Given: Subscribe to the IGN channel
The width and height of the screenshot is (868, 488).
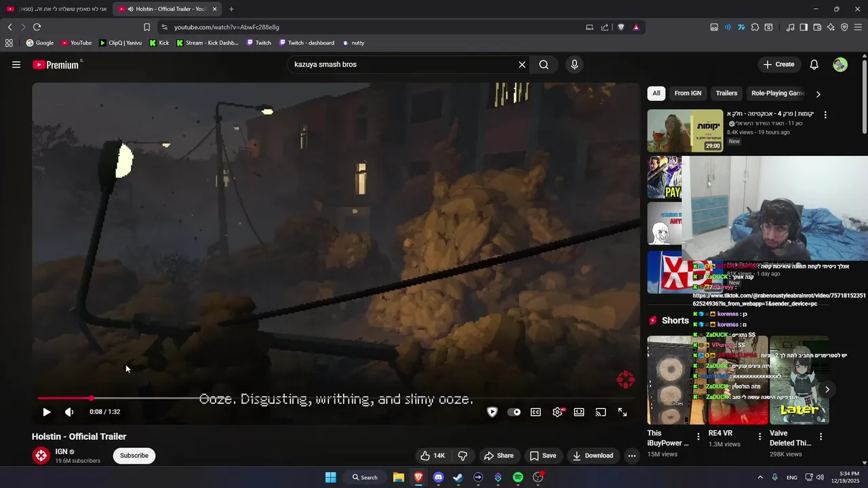Looking at the screenshot, I should [134, 455].
